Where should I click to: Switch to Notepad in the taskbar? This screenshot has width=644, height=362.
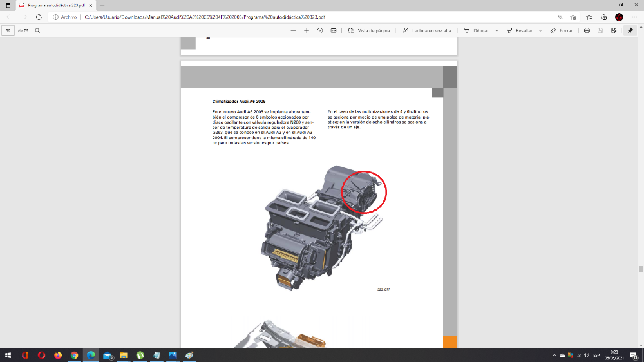coord(156,356)
